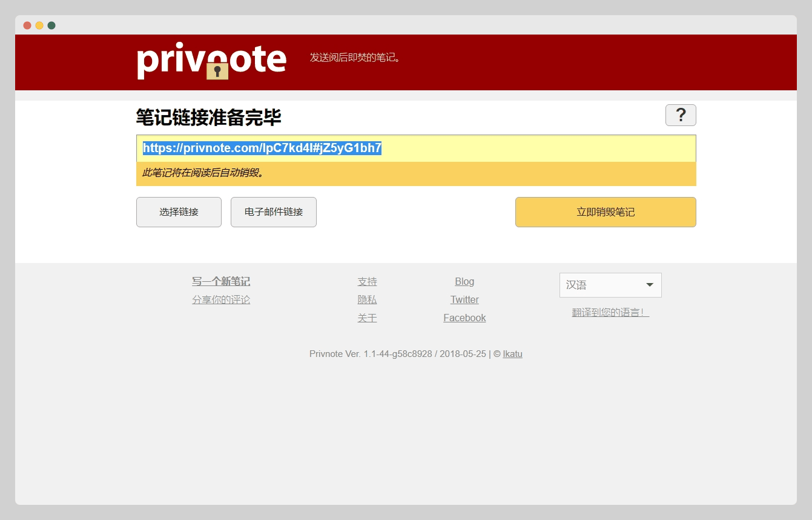Screen dimensions: 812x520
Task: Click the Privnote logo with padlock
Action: pos(211,61)
